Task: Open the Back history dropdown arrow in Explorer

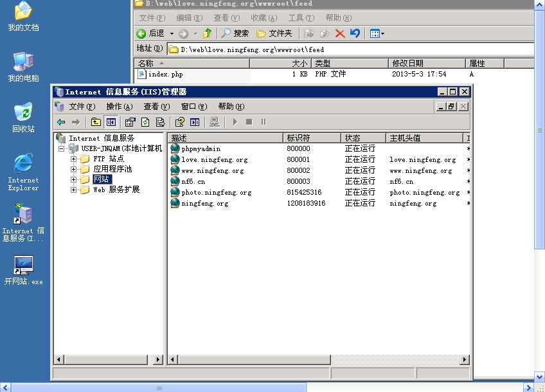Action: pos(172,33)
